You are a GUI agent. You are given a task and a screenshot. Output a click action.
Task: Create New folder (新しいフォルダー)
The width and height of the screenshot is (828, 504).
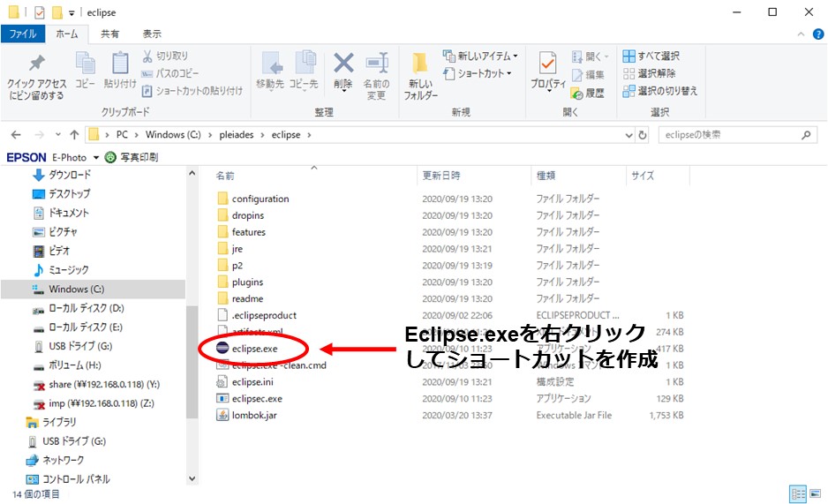(x=420, y=76)
